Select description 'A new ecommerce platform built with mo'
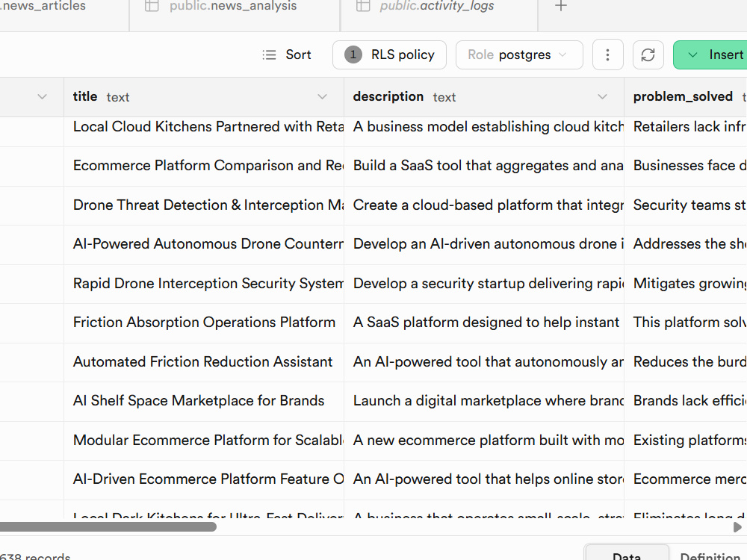The height and width of the screenshot is (560, 747). coord(484,441)
